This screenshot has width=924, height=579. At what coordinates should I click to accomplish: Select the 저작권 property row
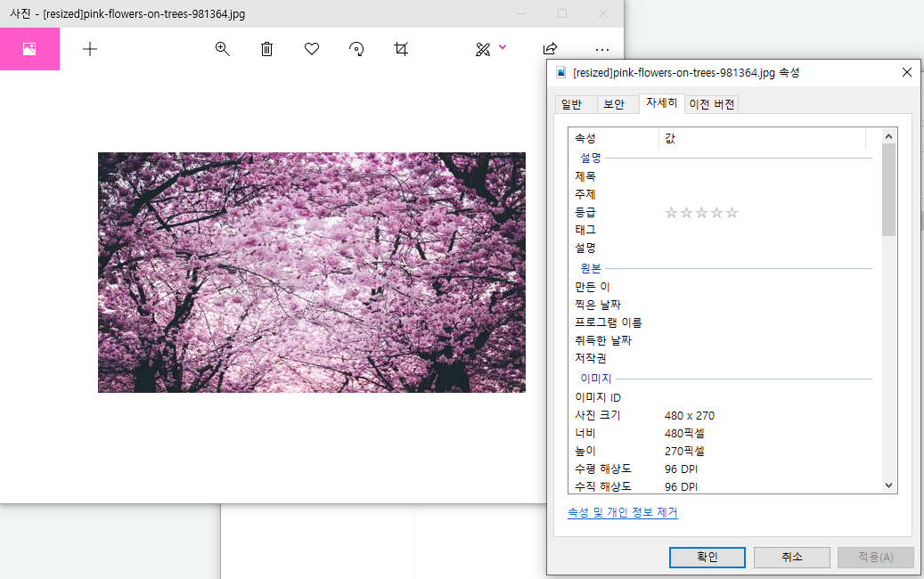coord(724,358)
